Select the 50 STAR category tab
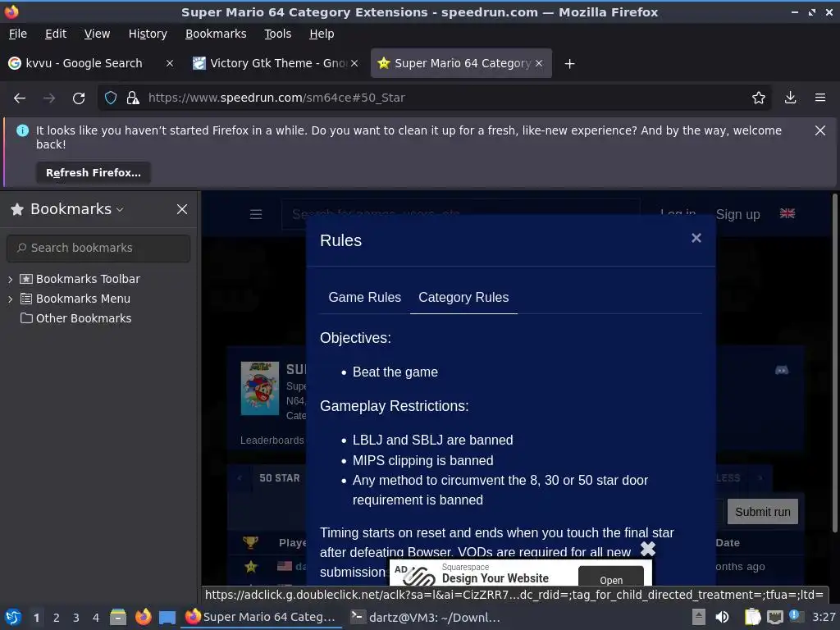This screenshot has width=840, height=630. click(280, 478)
